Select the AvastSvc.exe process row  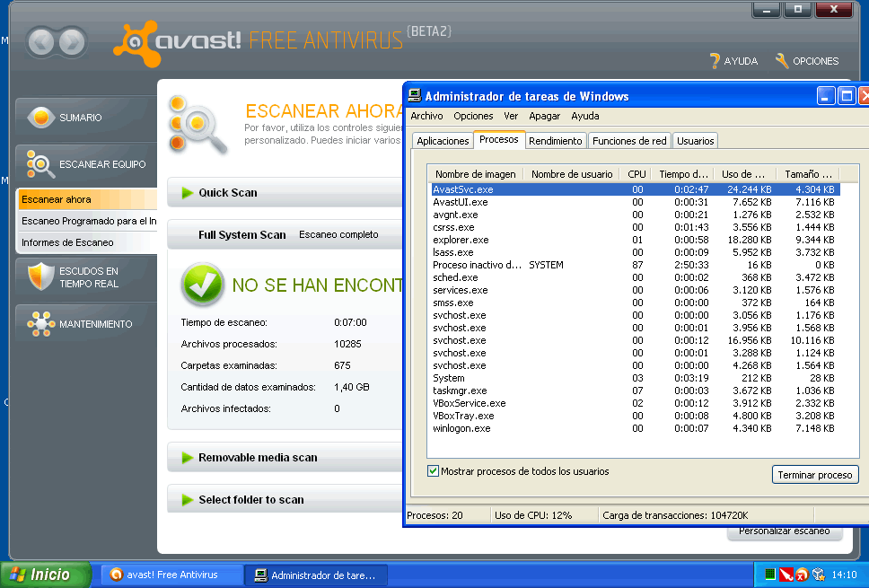tap(636, 189)
